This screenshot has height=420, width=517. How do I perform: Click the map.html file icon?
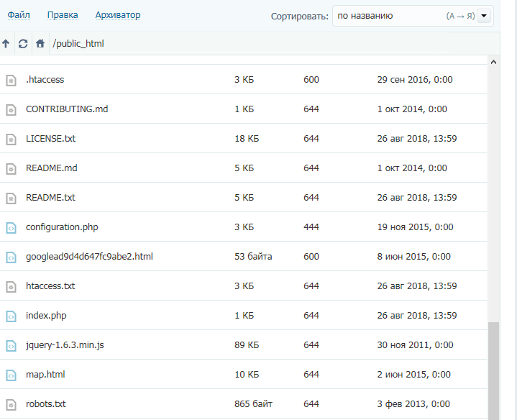(11, 375)
